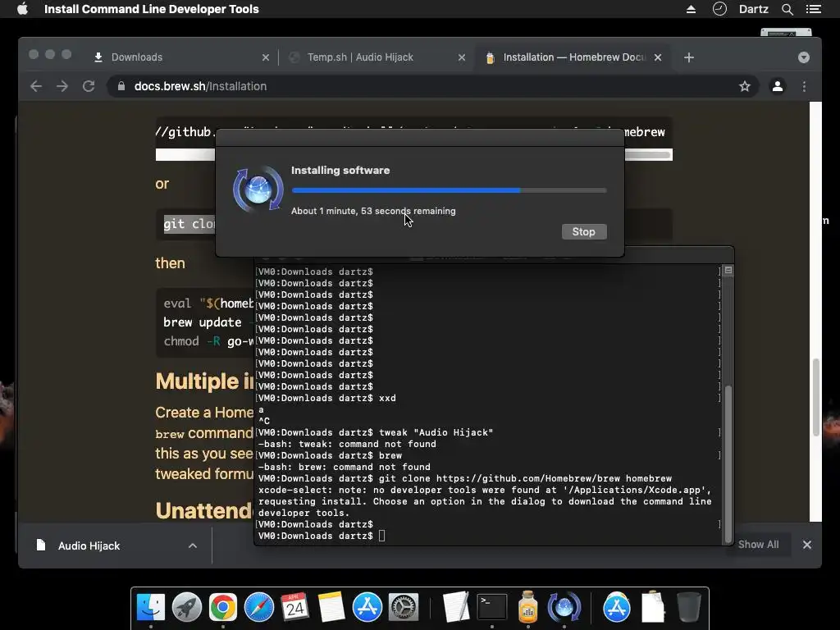
Task: Open the Install Command Line Developer Tools menu
Action: click(152, 9)
